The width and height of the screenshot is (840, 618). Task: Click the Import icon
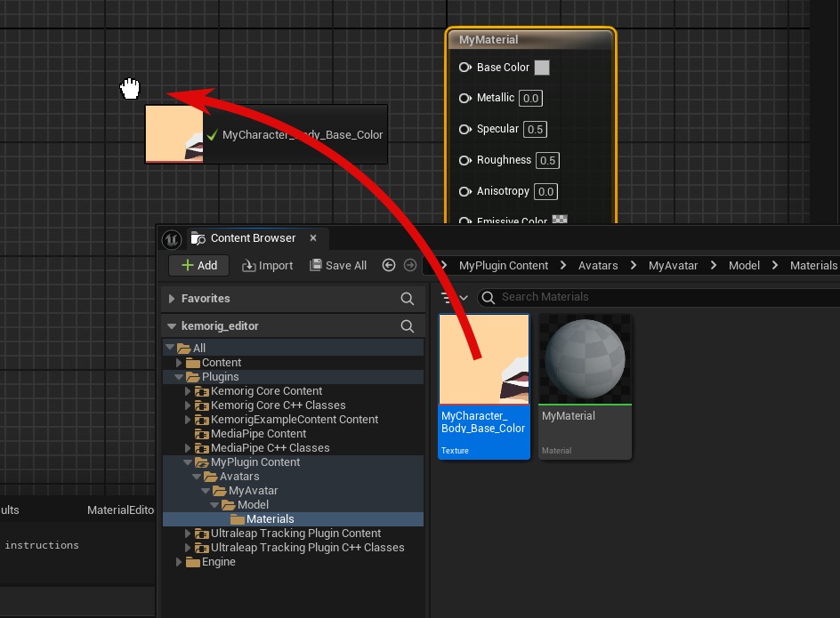tap(248, 266)
